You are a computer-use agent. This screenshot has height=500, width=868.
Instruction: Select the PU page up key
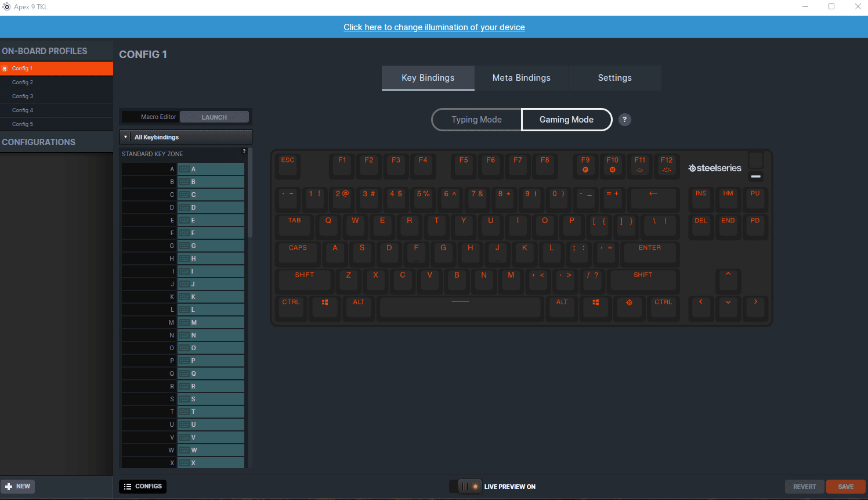(x=755, y=199)
